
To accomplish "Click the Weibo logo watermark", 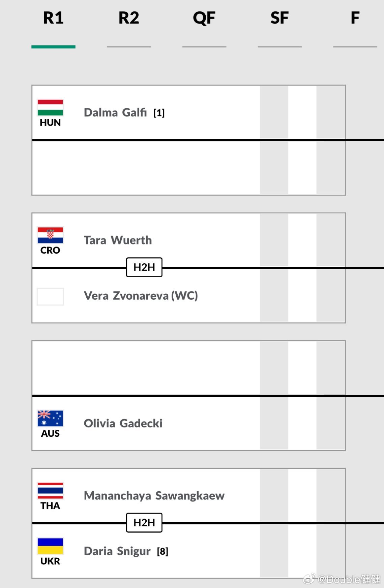I will point(309,579).
